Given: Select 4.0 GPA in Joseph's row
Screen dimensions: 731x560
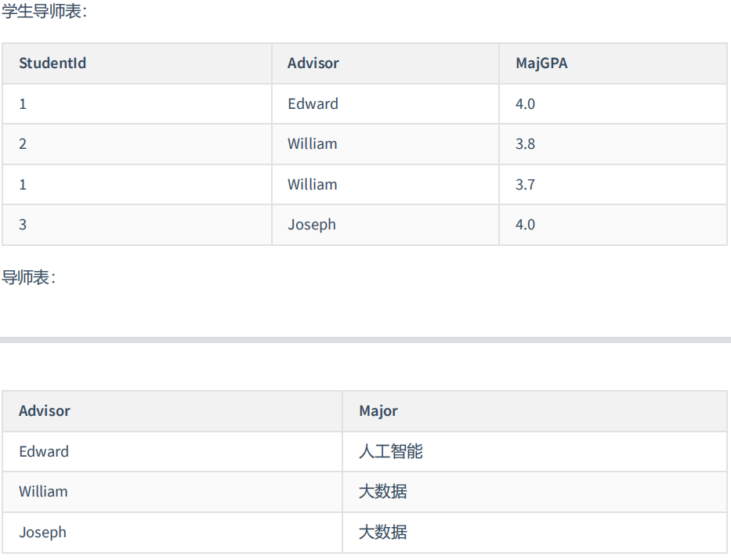Looking at the screenshot, I should pos(613,225).
